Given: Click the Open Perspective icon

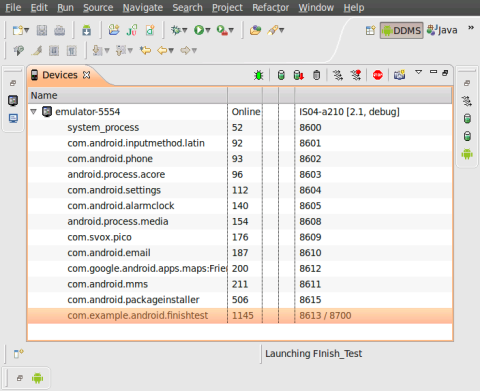Looking at the screenshot, I should [x=371, y=30].
